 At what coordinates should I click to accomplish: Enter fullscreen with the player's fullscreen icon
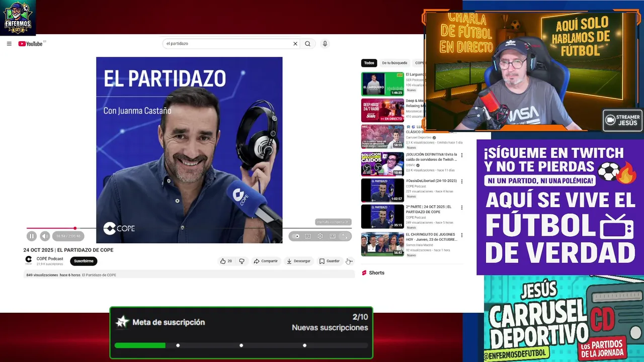[345, 236]
